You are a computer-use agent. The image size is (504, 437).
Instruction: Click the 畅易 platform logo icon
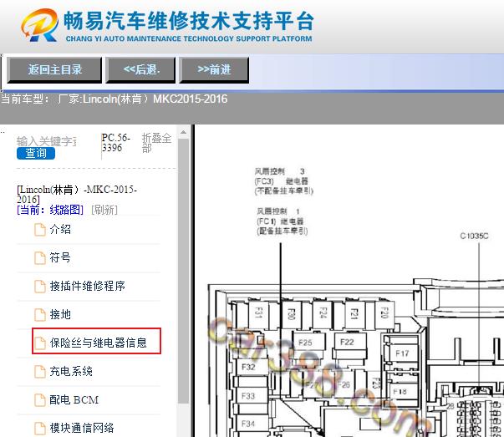[x=39, y=25]
